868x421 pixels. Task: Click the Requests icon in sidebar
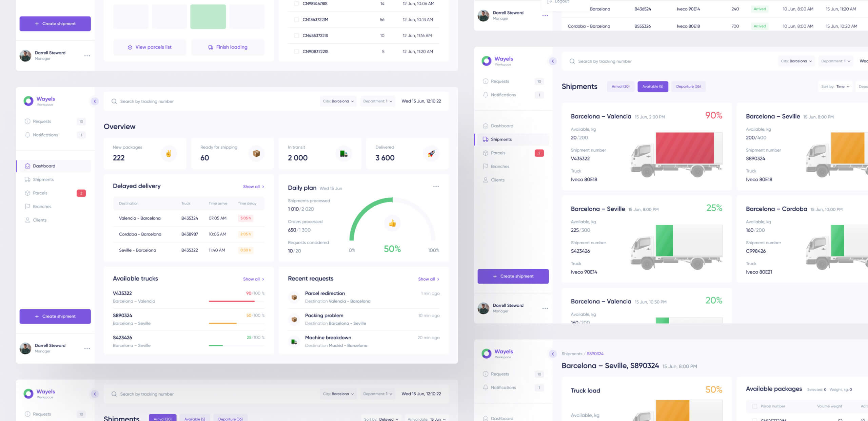coord(28,121)
